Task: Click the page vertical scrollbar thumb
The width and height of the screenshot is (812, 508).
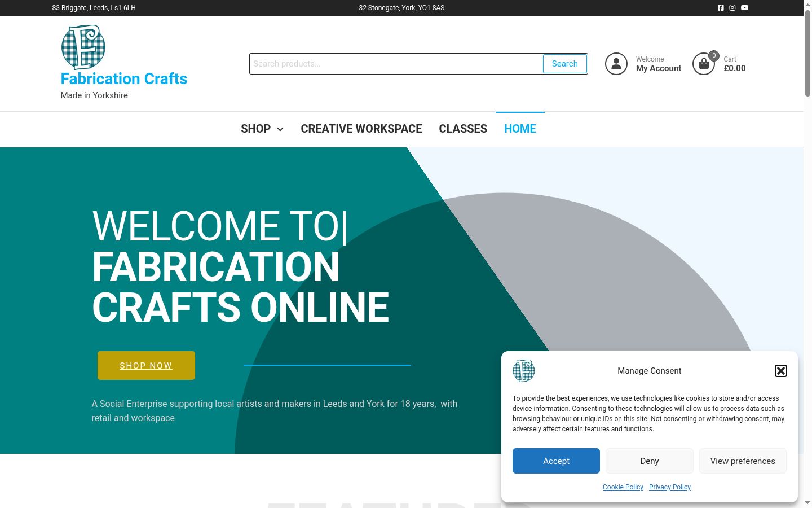Action: (x=807, y=52)
